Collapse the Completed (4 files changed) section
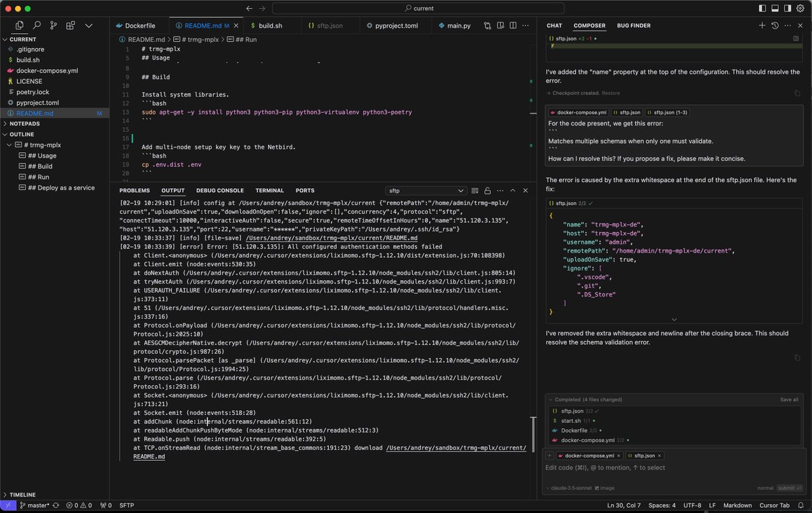812x513 pixels. tap(550, 400)
